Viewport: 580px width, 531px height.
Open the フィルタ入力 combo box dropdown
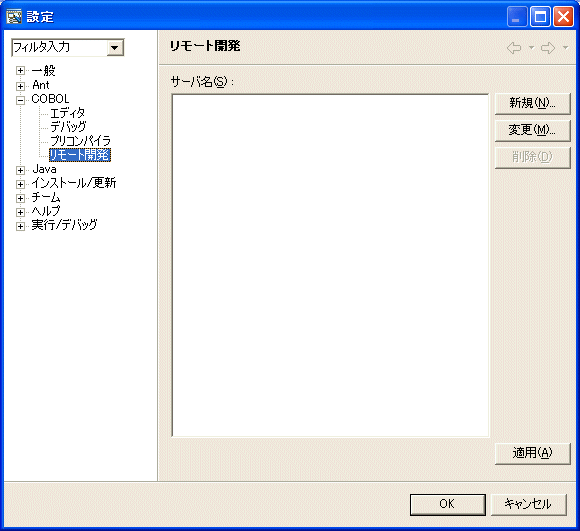coord(115,48)
